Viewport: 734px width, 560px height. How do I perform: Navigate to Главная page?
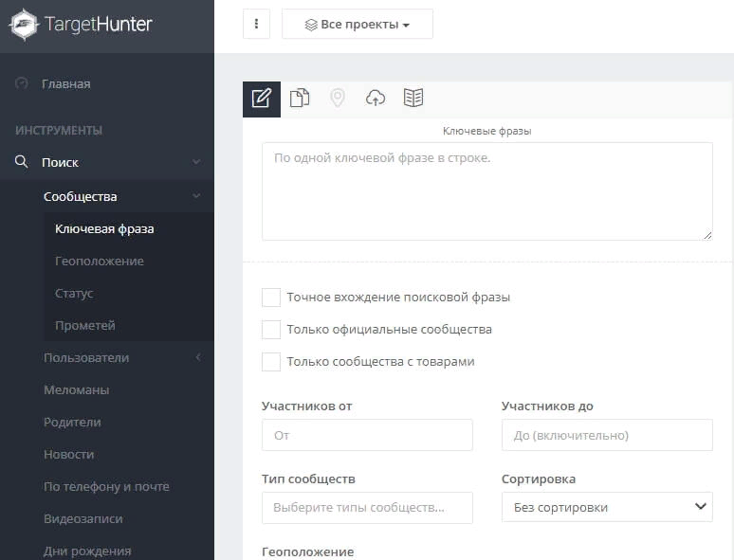(x=66, y=83)
